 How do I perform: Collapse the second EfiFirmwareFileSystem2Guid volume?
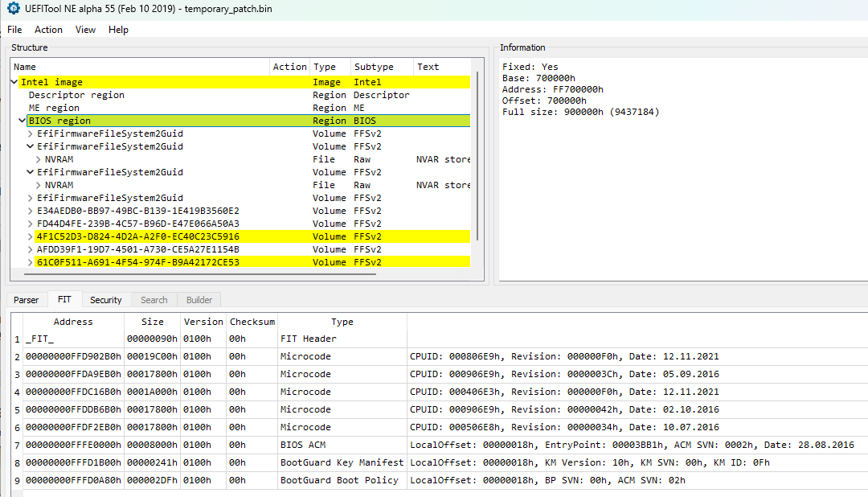pos(31,146)
